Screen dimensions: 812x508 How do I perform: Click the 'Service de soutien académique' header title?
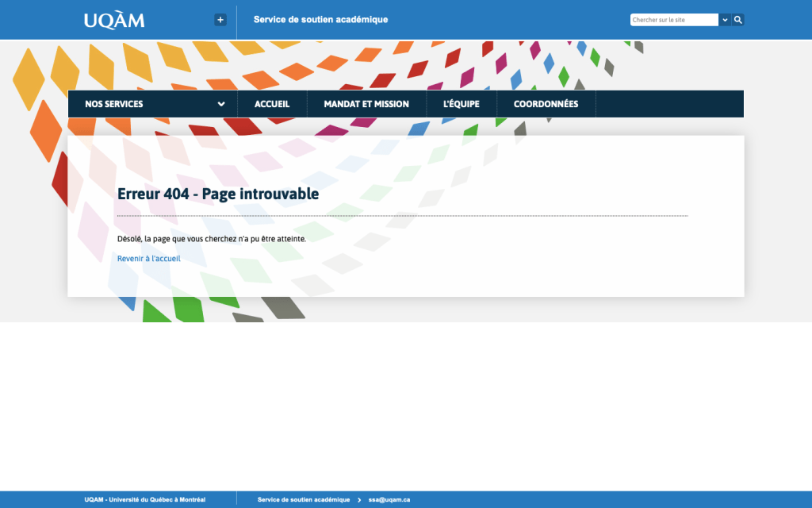pyautogui.click(x=320, y=20)
